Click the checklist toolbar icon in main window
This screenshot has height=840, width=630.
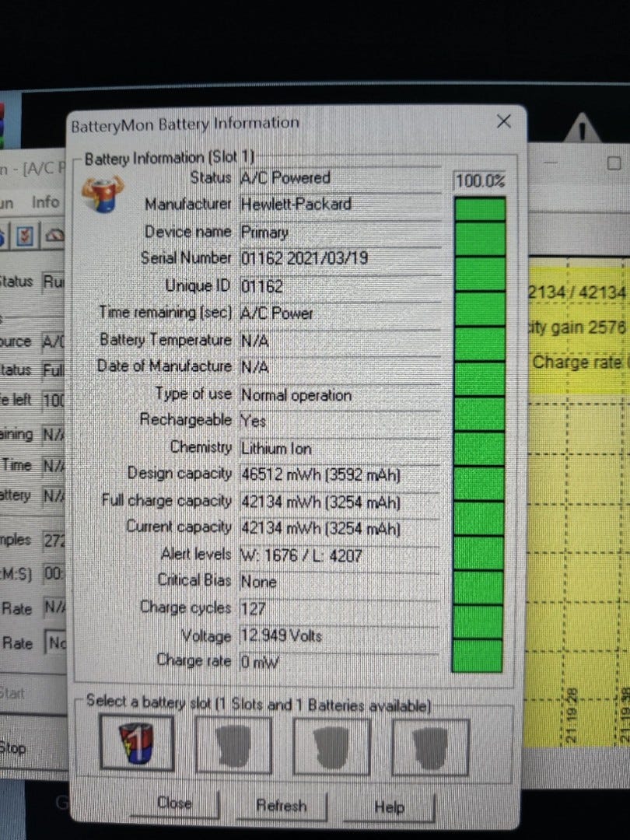(25, 235)
